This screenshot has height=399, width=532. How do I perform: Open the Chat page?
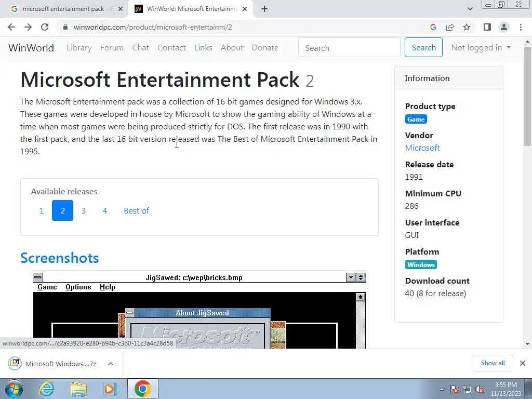[140, 48]
